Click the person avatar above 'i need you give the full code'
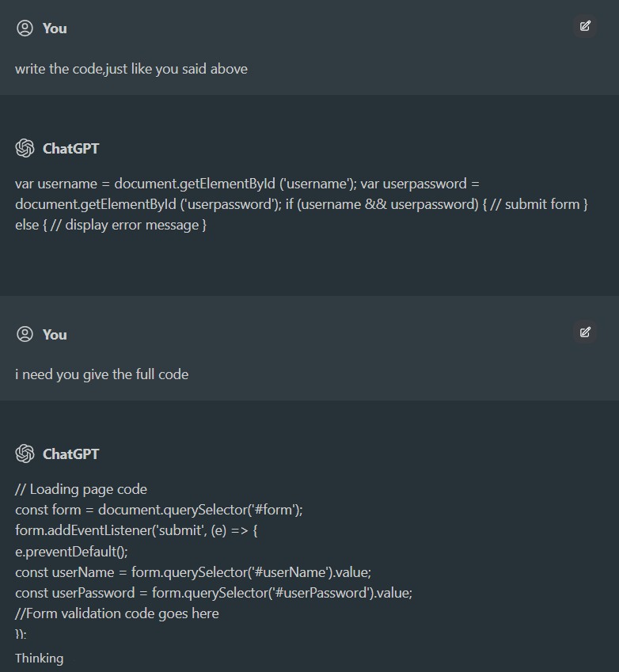Screen dimensions: 619x672 24,333
